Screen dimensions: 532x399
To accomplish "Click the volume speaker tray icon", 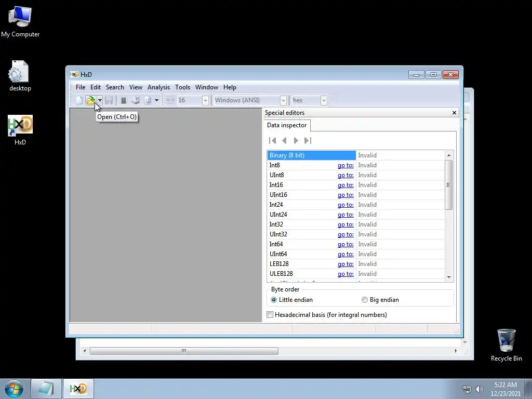I will coord(479,389).
